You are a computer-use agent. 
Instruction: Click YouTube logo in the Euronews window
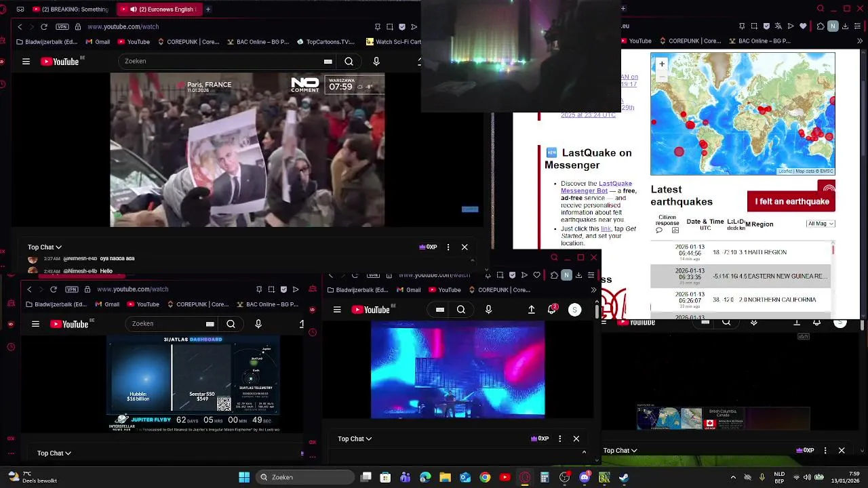pos(60,62)
